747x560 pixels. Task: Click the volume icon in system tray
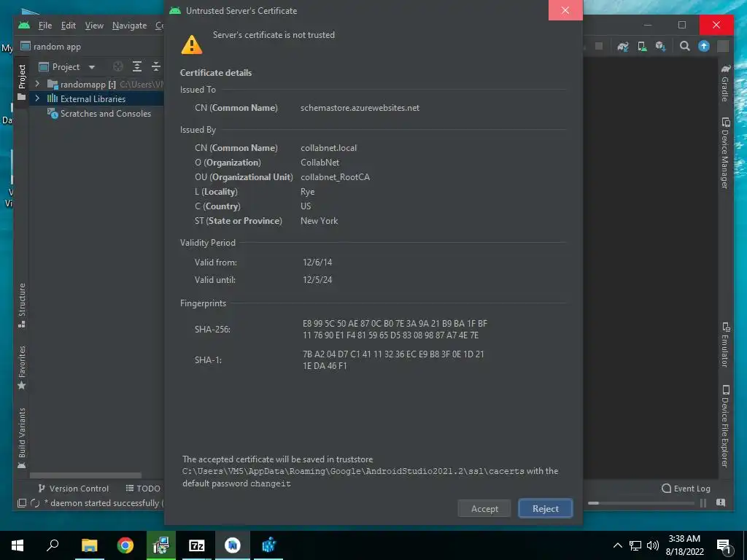click(x=653, y=545)
